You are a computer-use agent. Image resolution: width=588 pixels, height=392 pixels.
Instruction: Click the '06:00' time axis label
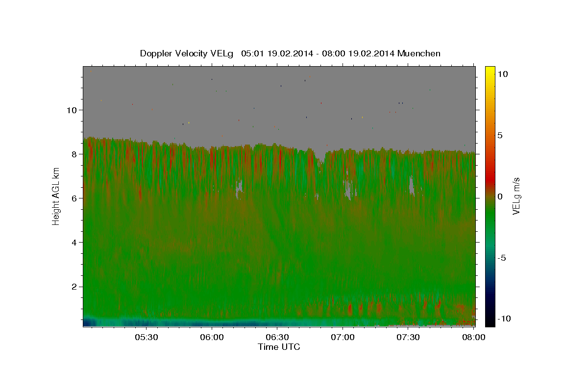[x=212, y=337]
